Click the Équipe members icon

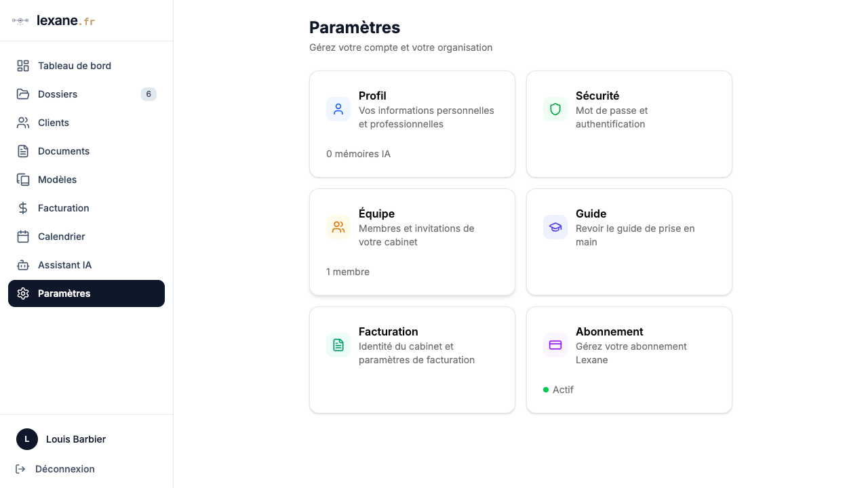[338, 227]
